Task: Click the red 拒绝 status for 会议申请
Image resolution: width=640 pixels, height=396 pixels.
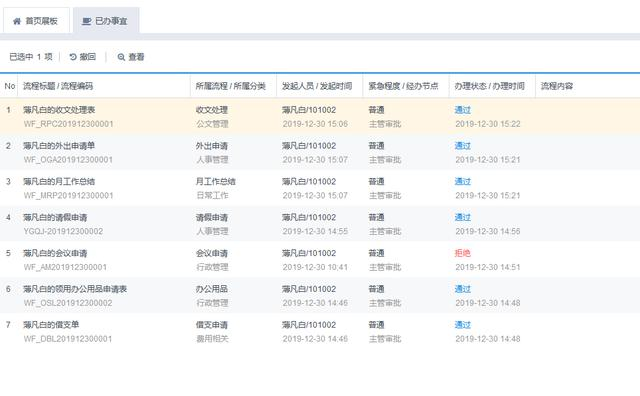Action: [x=462, y=253]
